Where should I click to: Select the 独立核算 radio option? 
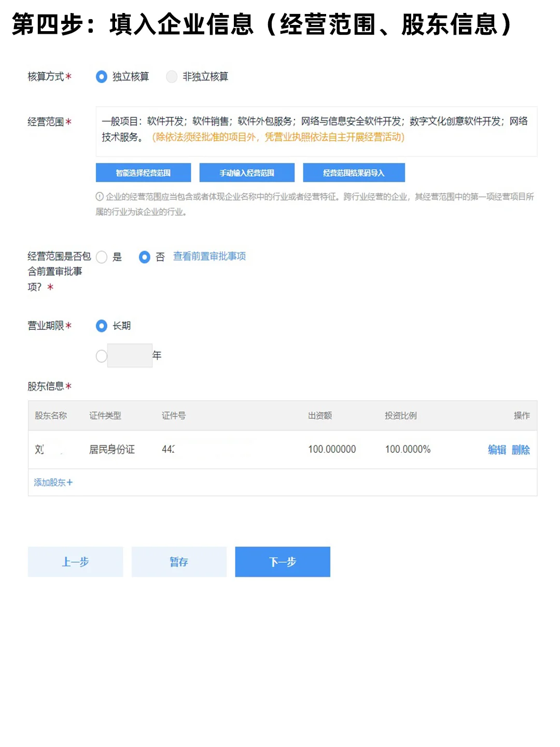click(x=102, y=77)
